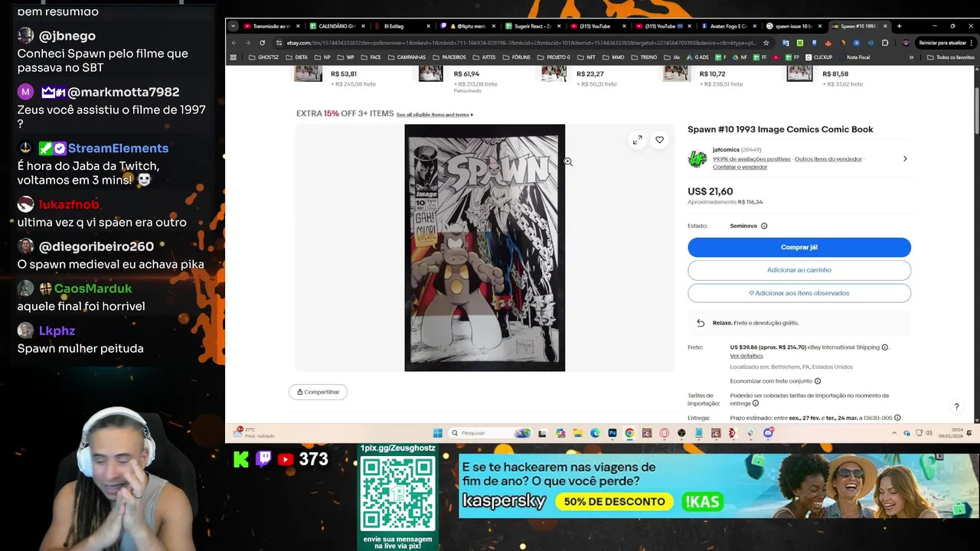Show hidden system tray icons
Image resolution: width=980 pixels, height=551 pixels.
point(893,433)
